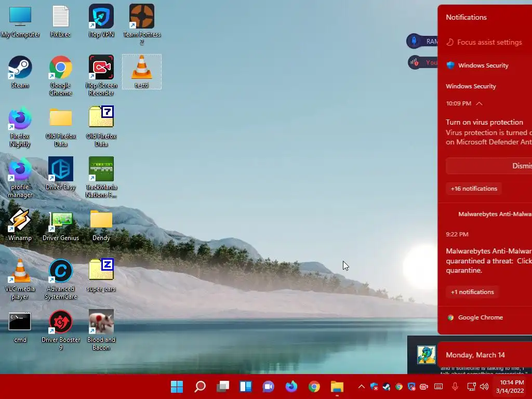
Task: Click Malwarebytes Anti-Malware notification header
Action: click(495, 214)
